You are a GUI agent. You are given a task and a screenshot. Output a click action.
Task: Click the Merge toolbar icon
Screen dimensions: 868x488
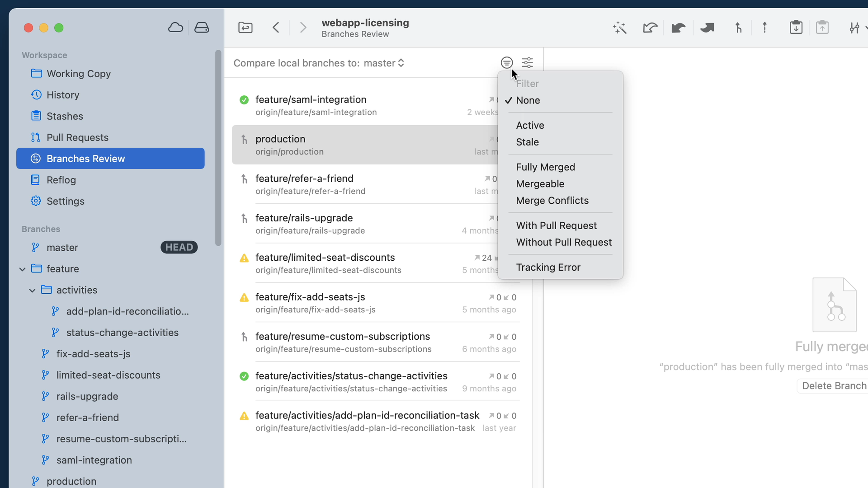click(x=738, y=28)
